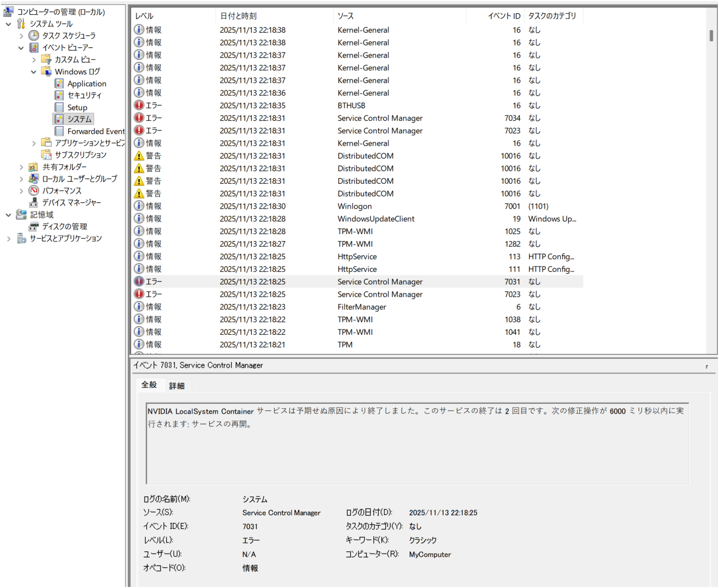Open Disk Management icon under Storage
This screenshot has width=719, height=588.
(34, 227)
